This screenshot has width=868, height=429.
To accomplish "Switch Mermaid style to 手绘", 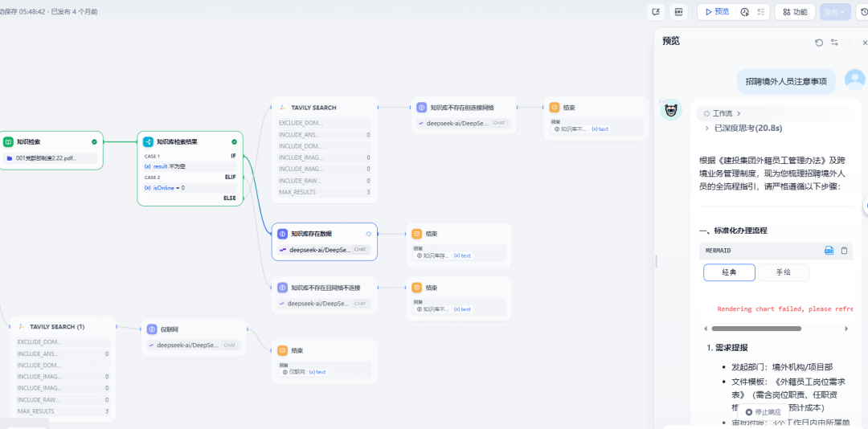I will coord(783,272).
